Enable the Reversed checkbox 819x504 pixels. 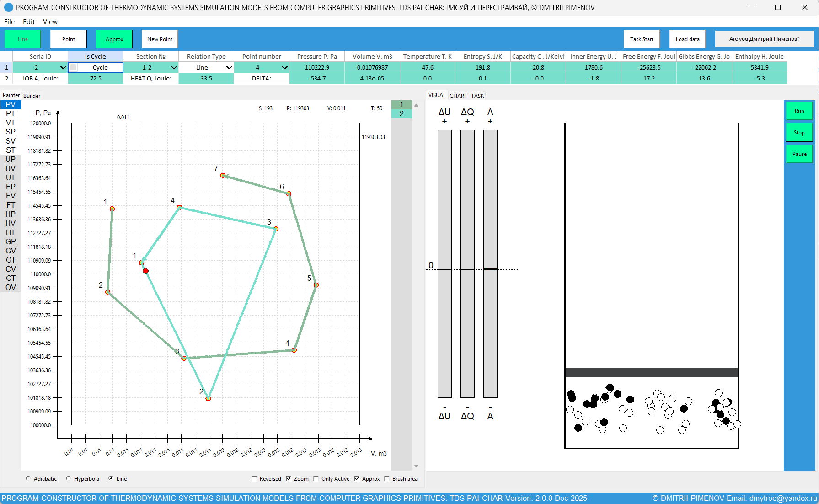[x=254, y=479]
